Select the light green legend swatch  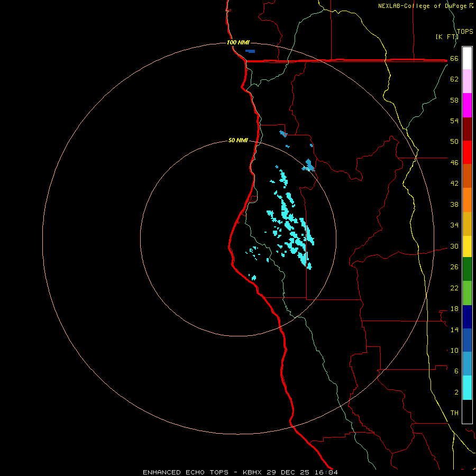pos(467,293)
